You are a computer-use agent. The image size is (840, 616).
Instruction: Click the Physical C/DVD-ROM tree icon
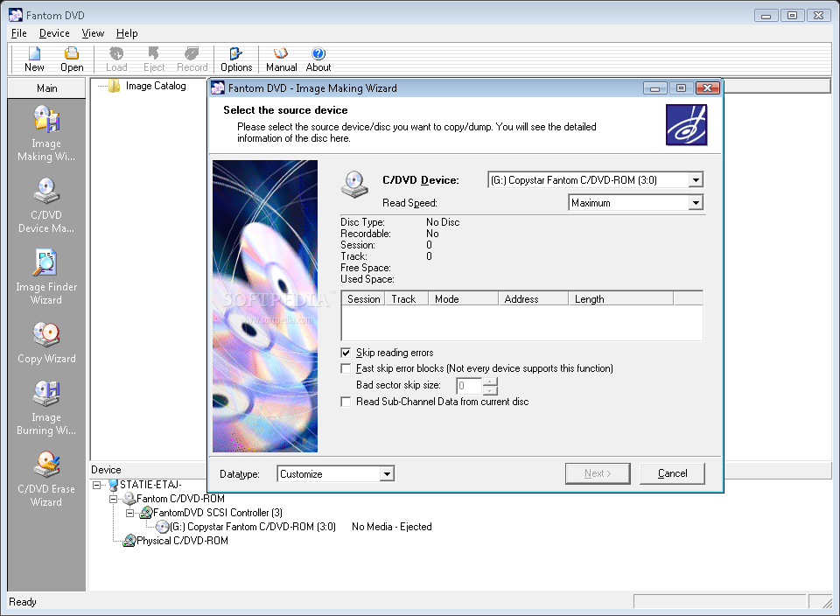pos(129,541)
